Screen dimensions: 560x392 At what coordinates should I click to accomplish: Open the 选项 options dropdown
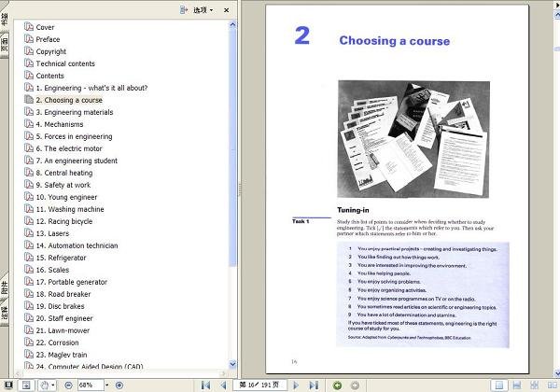click(x=203, y=10)
